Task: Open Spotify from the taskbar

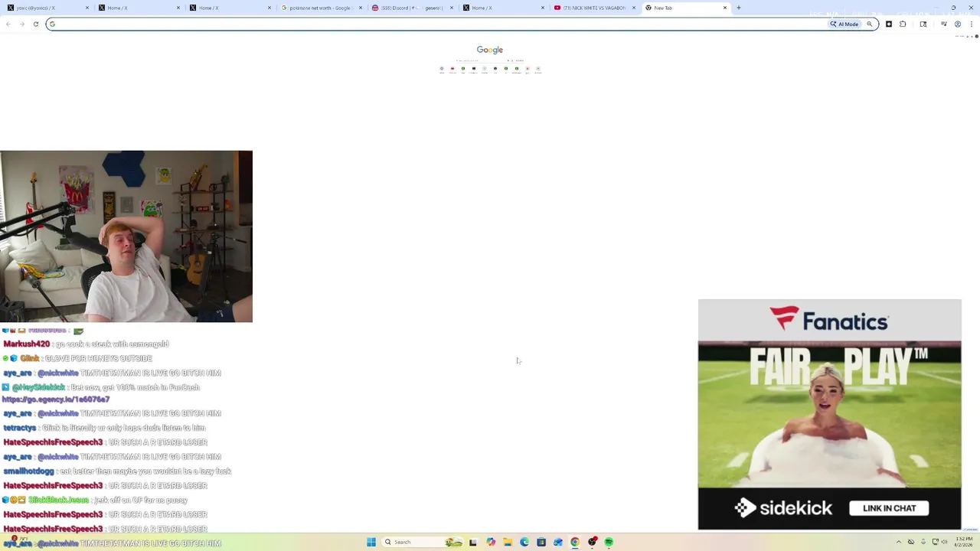Action: pyautogui.click(x=609, y=542)
